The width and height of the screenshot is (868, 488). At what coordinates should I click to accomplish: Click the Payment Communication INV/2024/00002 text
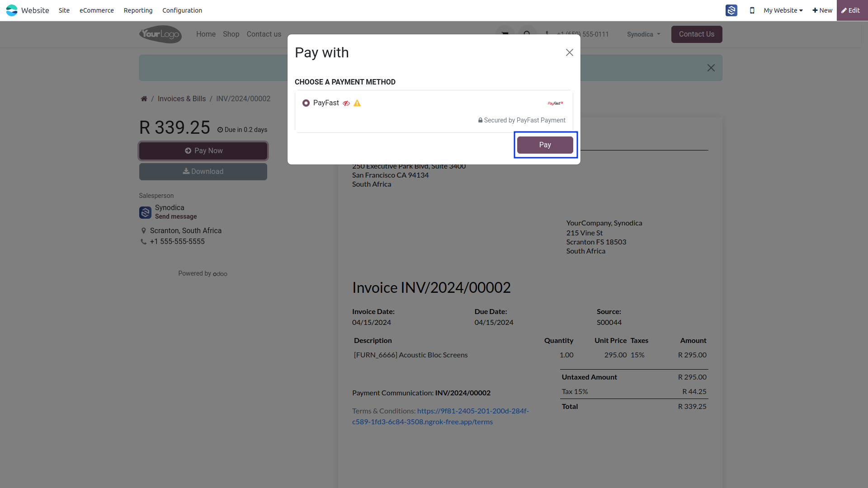pyautogui.click(x=421, y=393)
